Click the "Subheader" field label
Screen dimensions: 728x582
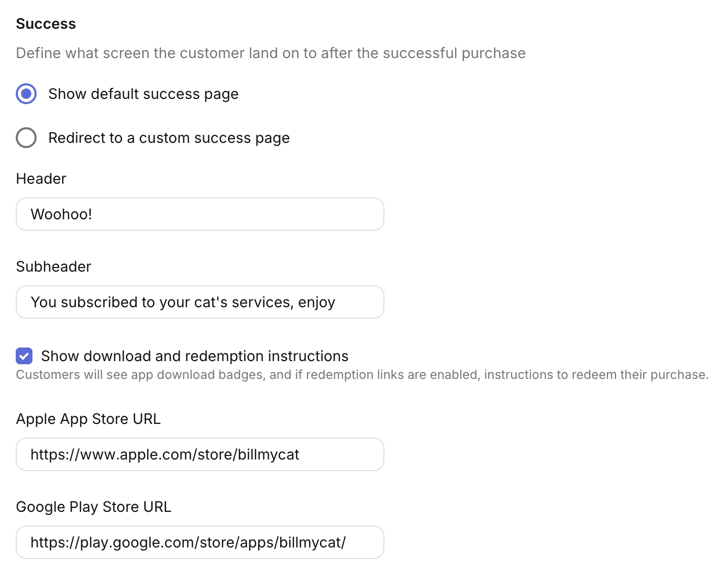pyautogui.click(x=53, y=267)
